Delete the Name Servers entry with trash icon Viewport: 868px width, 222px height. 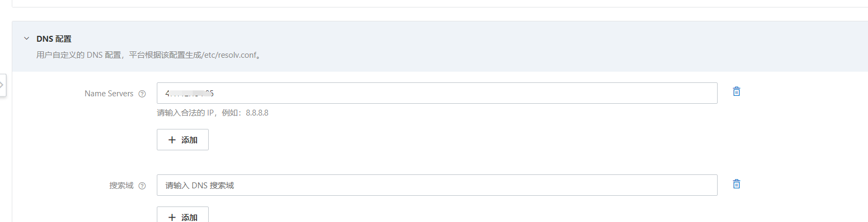736,91
